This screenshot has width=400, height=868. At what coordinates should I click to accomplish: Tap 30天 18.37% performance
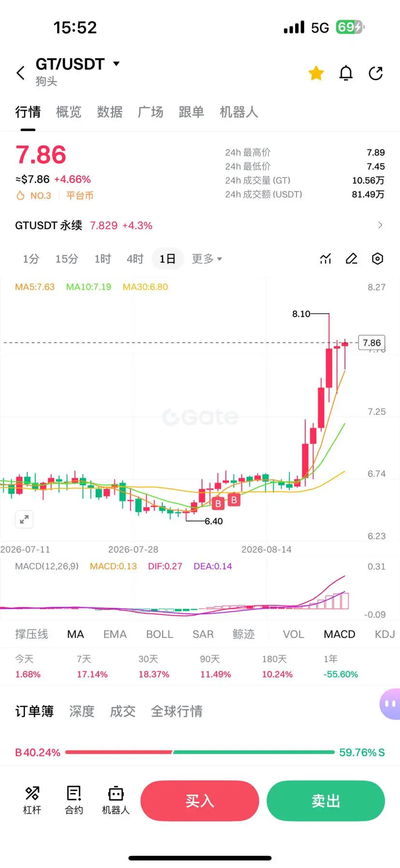point(154,666)
